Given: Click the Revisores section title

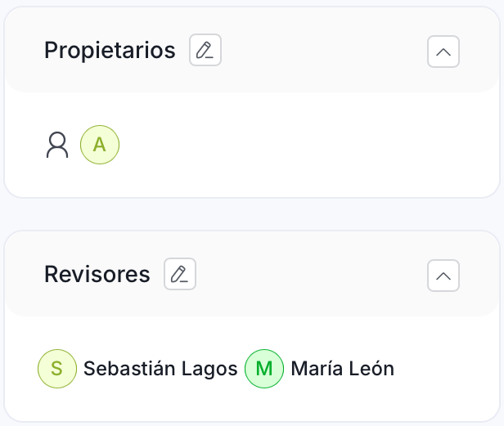Looking at the screenshot, I should tap(97, 275).
